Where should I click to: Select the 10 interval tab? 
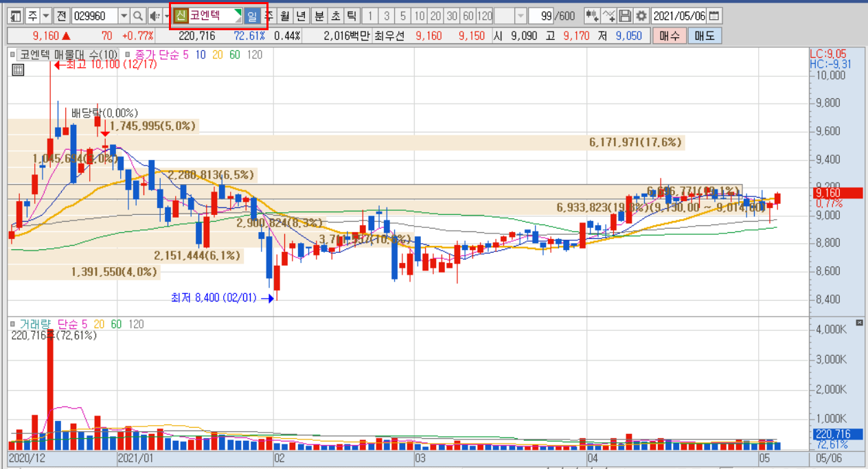pyautogui.click(x=419, y=16)
